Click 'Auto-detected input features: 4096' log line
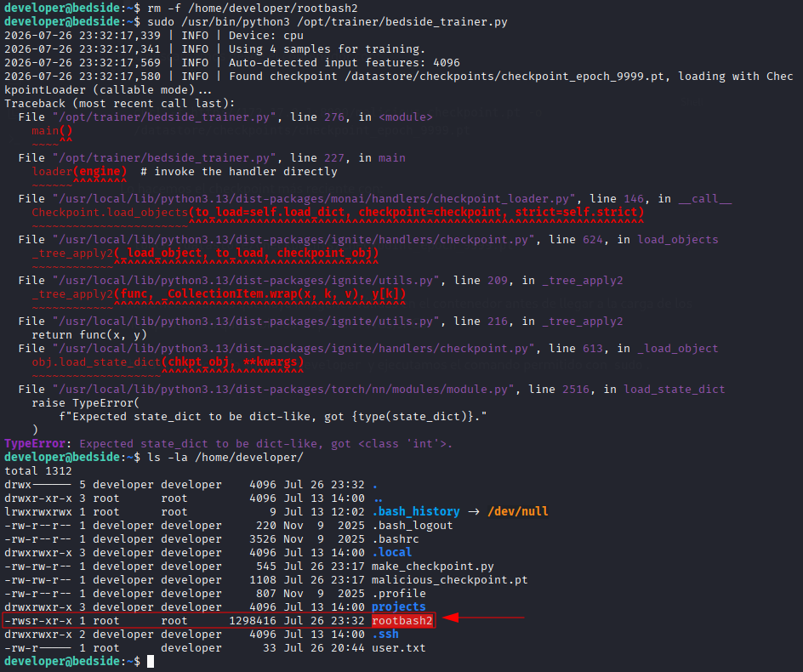803x672 pixels. click(345, 62)
